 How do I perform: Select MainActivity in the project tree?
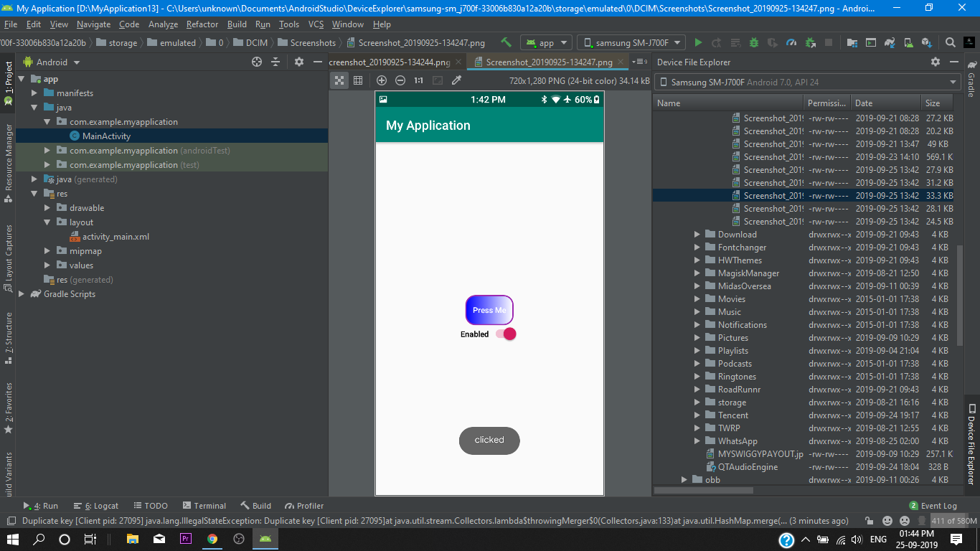[x=106, y=136]
